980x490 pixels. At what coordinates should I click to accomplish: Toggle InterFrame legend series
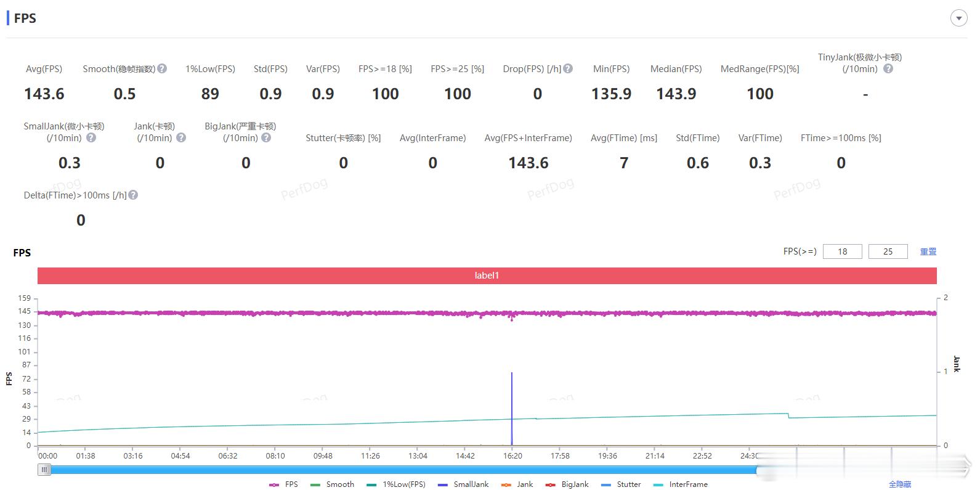(x=681, y=484)
